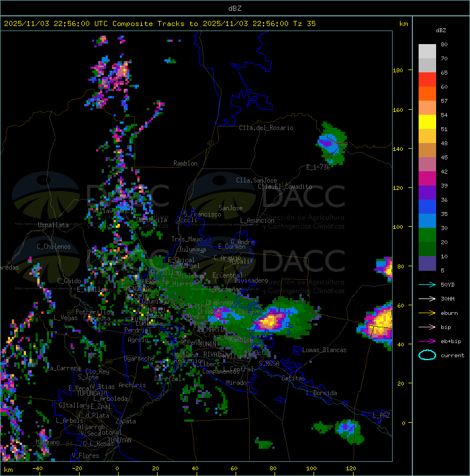Pick the bright yellow 51–54 dBZ swatch
470x476 pixels.
coord(427,122)
